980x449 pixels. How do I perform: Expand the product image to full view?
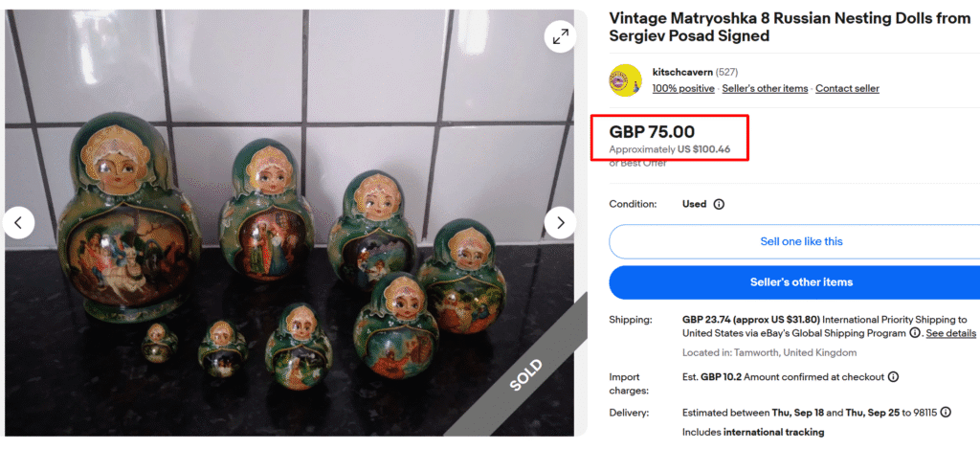[x=560, y=36]
